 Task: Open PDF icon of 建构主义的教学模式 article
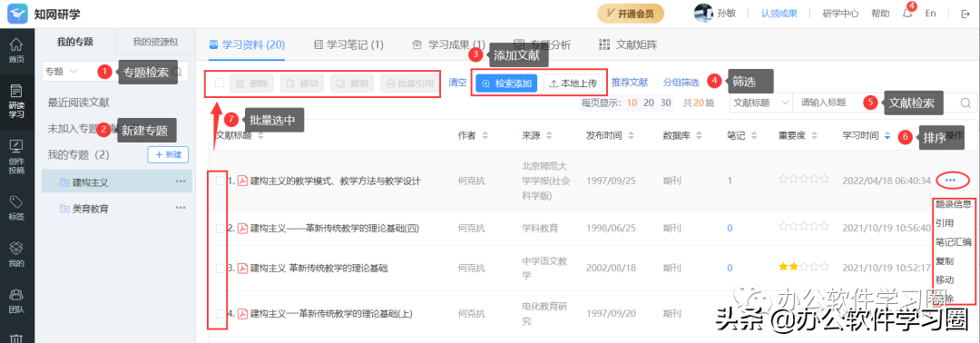242,181
